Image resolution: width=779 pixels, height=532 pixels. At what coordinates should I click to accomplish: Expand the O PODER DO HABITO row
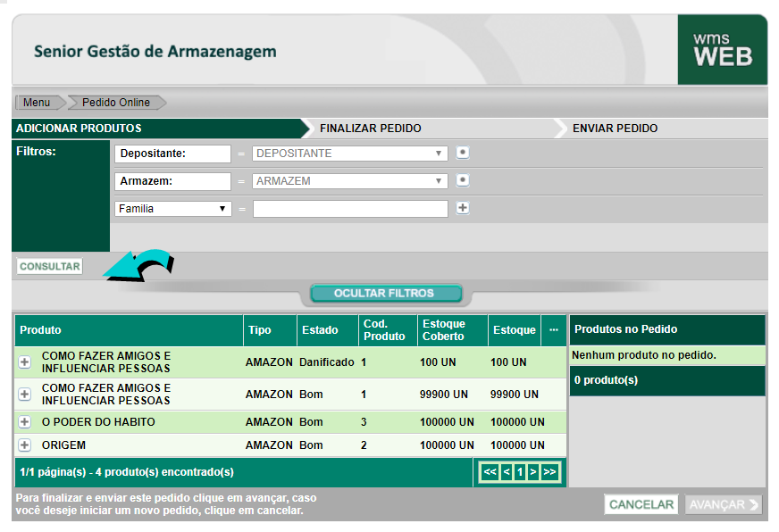point(24,422)
